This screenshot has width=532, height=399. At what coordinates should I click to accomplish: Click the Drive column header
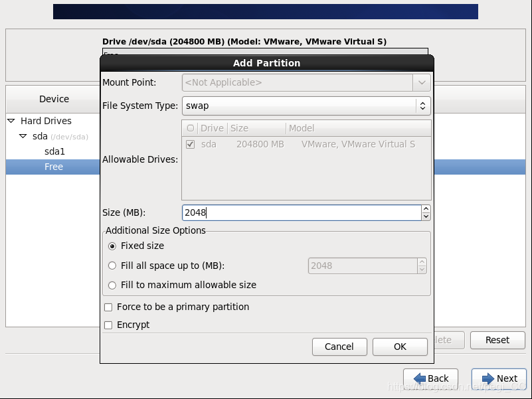(x=212, y=128)
